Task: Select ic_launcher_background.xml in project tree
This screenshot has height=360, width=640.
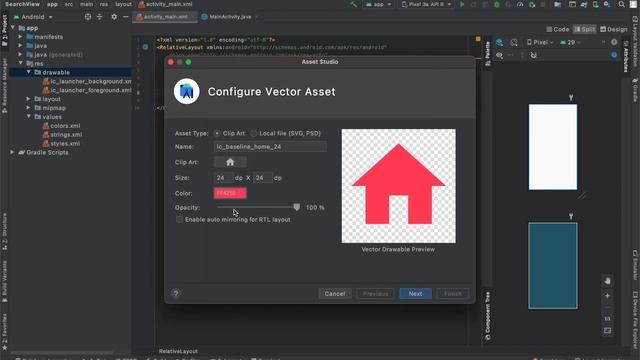Action: click(x=87, y=81)
